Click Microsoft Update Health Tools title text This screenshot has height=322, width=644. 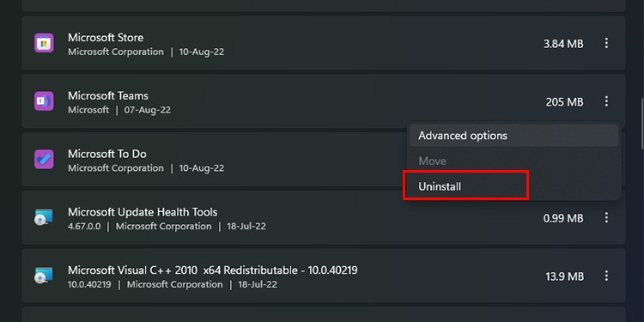[x=143, y=212]
